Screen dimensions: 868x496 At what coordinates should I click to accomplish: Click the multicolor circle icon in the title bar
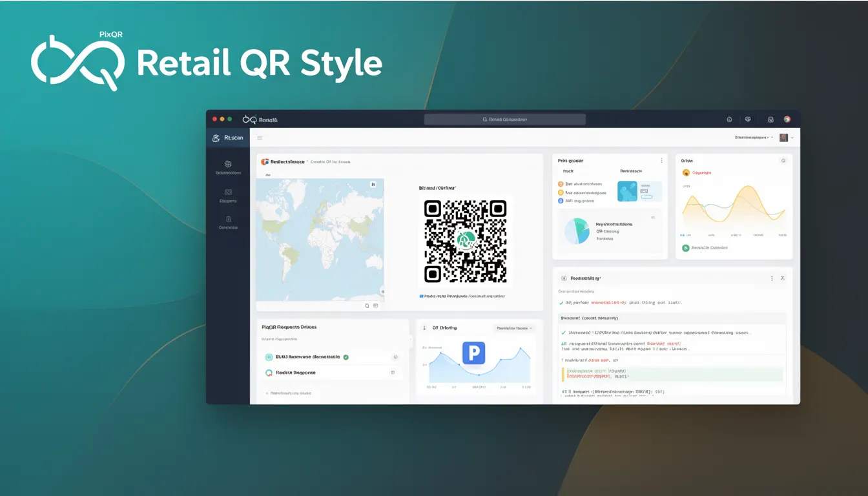coord(787,119)
